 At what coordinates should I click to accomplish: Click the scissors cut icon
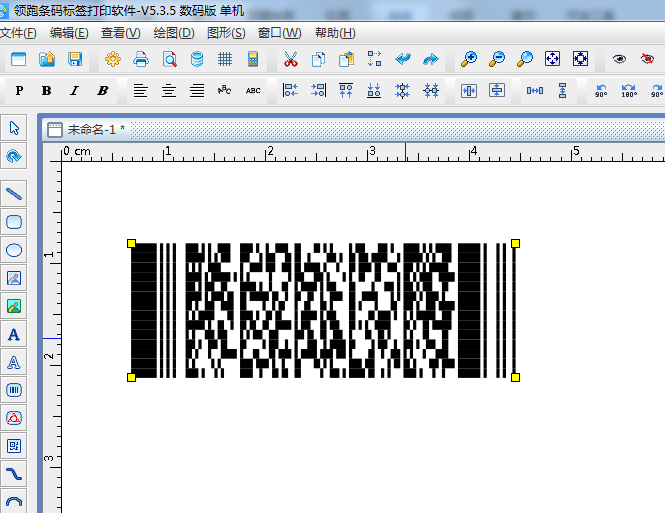click(x=291, y=60)
